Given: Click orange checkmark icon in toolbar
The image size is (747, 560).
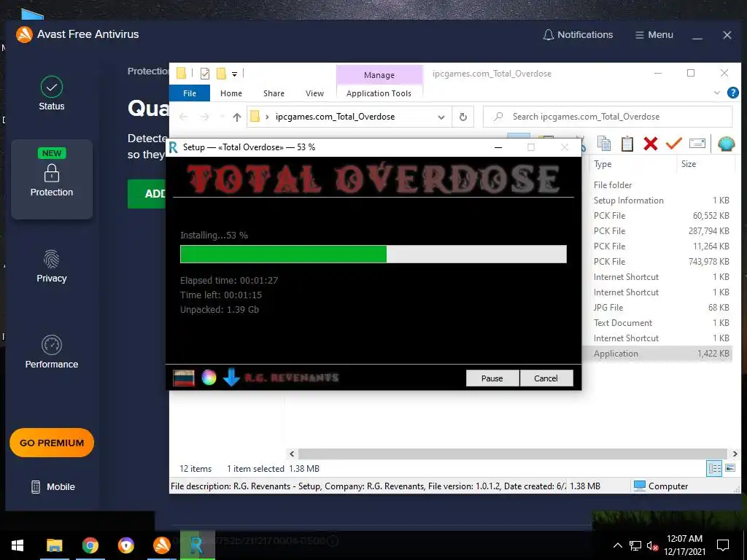Looking at the screenshot, I should tap(673, 143).
